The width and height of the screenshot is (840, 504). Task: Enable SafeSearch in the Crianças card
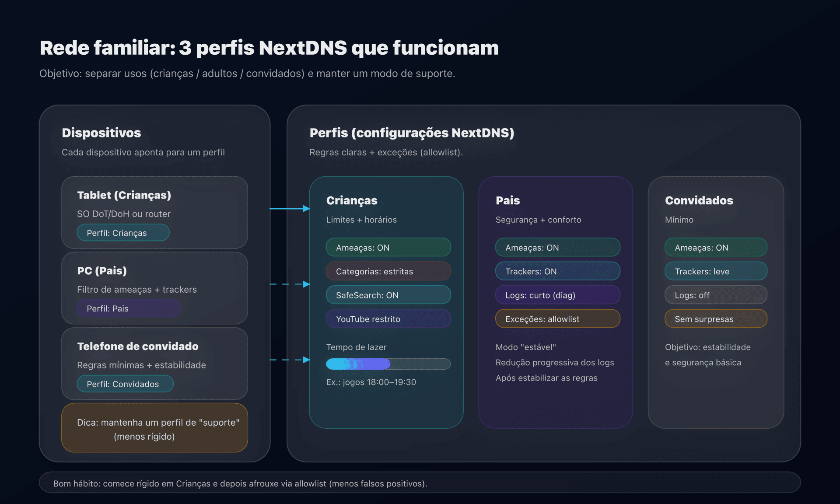tap(388, 295)
